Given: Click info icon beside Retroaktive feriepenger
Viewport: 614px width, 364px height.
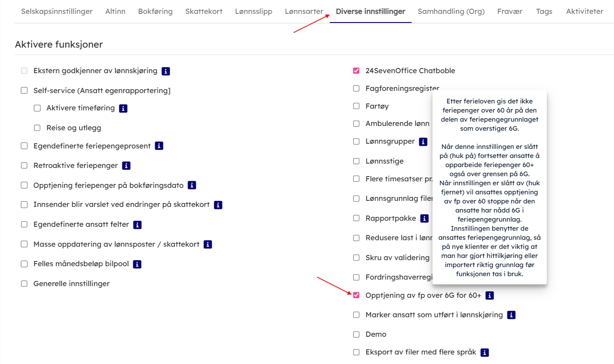Looking at the screenshot, I should coord(126,166).
